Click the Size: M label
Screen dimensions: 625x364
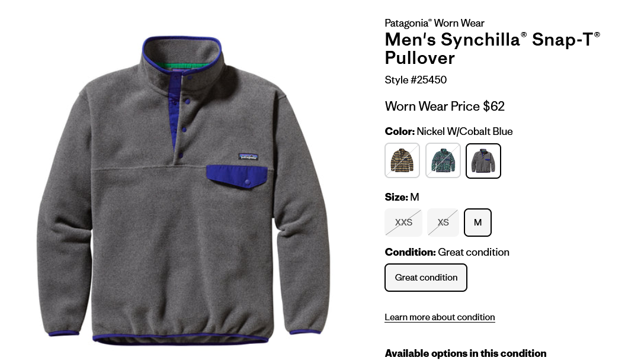[402, 197]
